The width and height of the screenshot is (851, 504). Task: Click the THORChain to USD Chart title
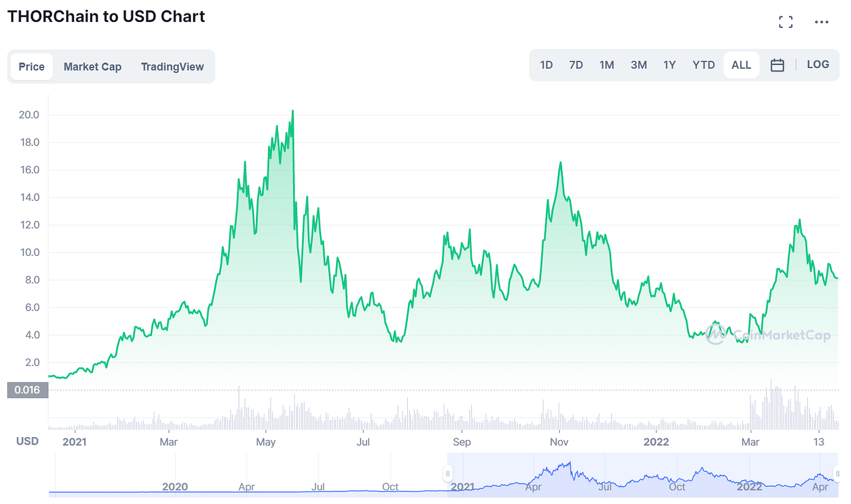106,16
